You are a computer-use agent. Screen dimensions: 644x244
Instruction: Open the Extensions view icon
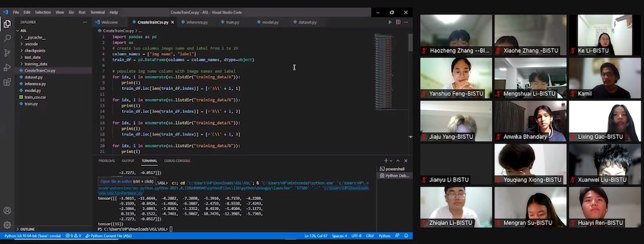tap(7, 82)
